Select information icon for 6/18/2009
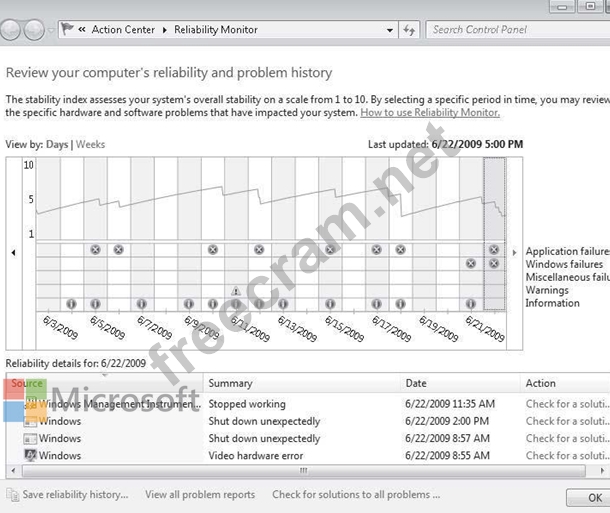Screen dimensions: 610x513 (400, 304)
